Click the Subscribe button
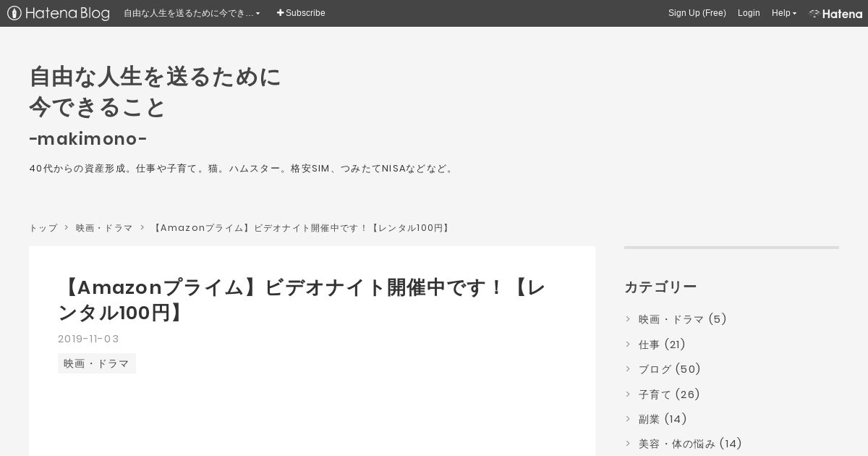This screenshot has height=456, width=868. [x=301, y=13]
